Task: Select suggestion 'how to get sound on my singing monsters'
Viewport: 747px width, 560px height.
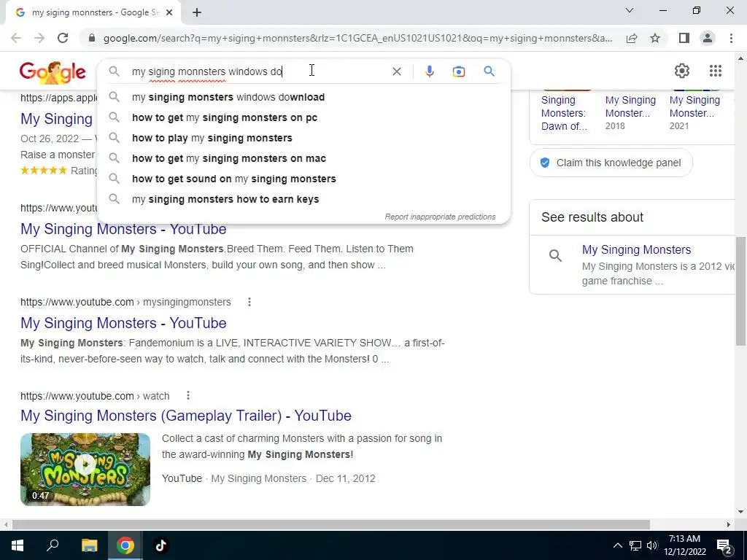Action: [303, 179]
